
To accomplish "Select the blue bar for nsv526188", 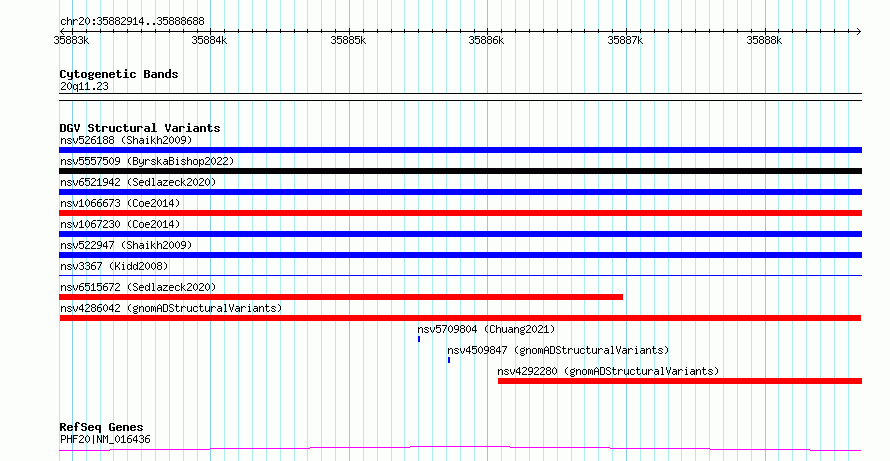I will 460,150.
